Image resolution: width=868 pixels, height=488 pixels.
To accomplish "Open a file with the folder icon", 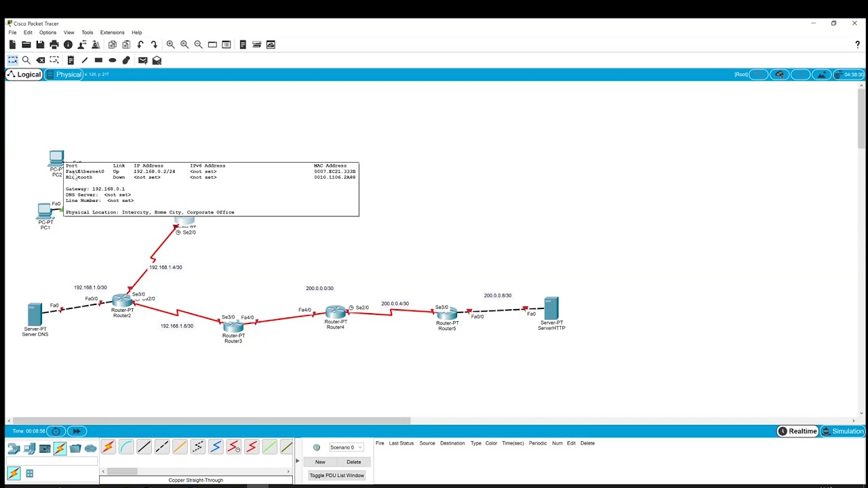I will tap(26, 45).
